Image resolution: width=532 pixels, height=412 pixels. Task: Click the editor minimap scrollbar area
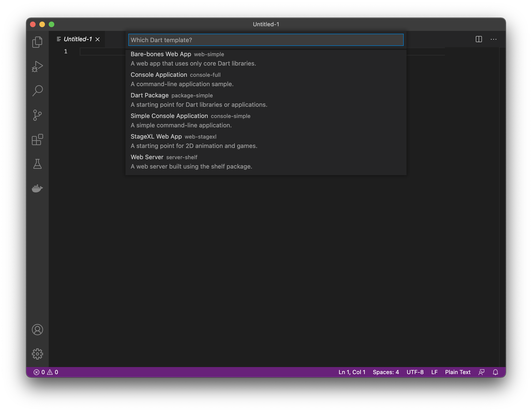pyautogui.click(x=502, y=207)
